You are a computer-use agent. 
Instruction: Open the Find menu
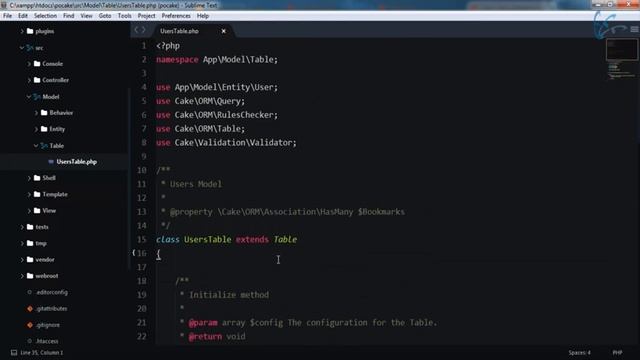(x=69, y=16)
